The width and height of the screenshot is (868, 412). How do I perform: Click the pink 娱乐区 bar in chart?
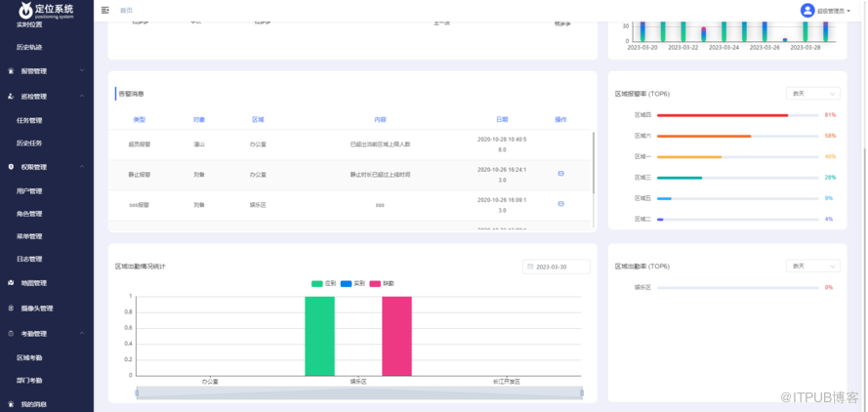(x=397, y=336)
